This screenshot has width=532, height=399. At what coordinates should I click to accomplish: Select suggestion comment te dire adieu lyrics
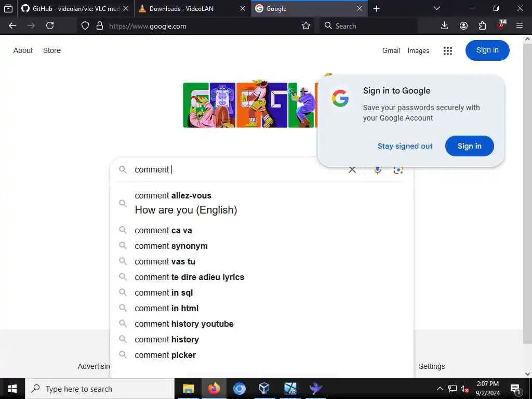(x=262, y=277)
